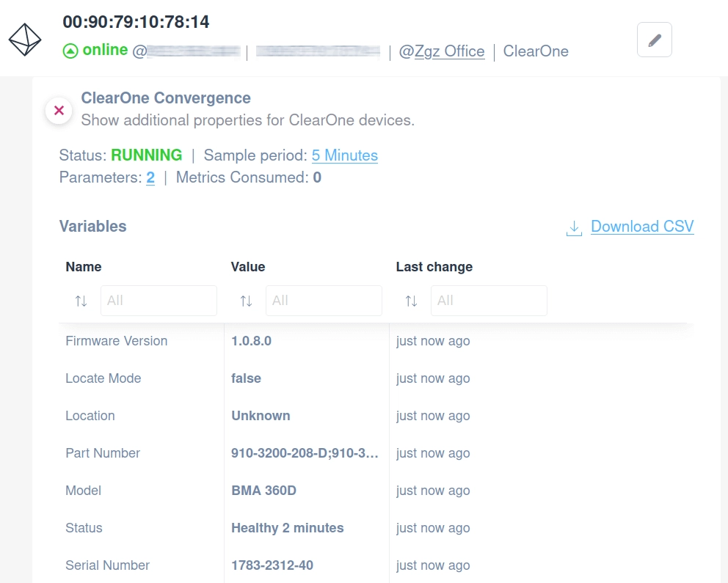The image size is (728, 583).
Task: Click the Download CSV arrow icon
Action: tap(574, 227)
